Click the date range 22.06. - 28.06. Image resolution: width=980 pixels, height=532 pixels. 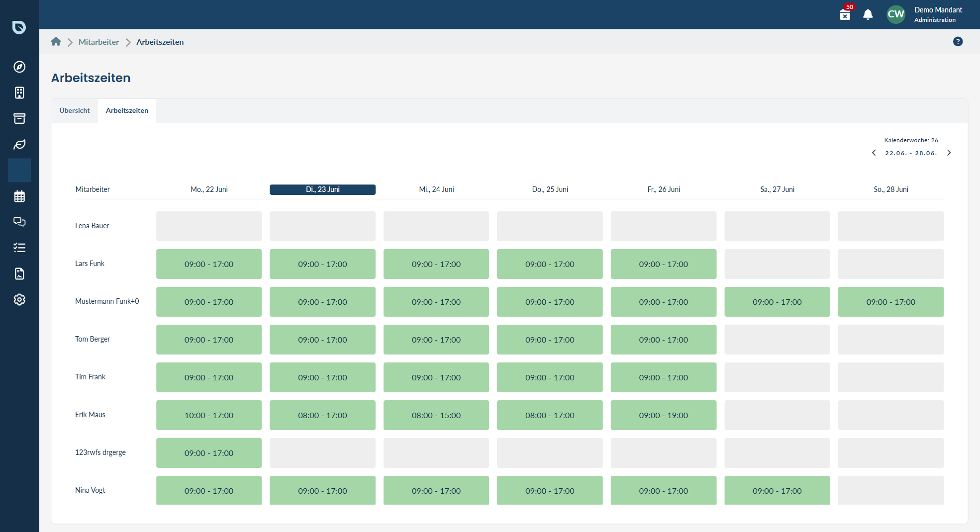911,153
